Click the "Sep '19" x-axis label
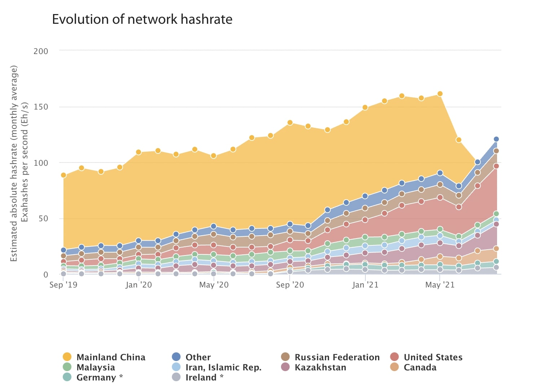Screen dimensions: 549x392 pyautogui.click(x=63, y=285)
